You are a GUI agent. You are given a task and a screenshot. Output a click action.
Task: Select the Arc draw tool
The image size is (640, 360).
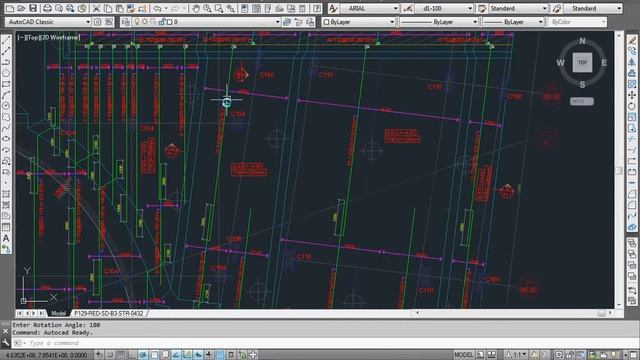pyautogui.click(x=6, y=95)
